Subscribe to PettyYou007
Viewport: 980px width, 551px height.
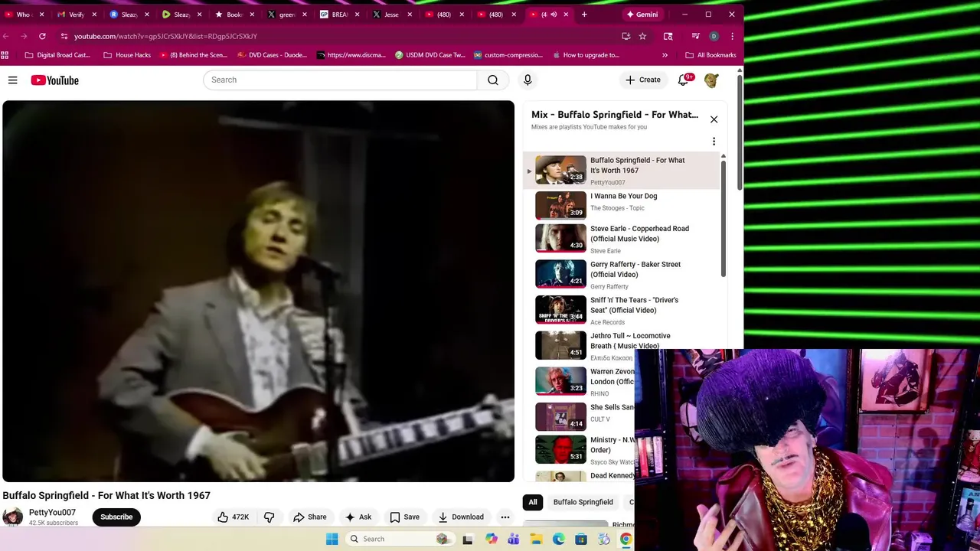pyautogui.click(x=116, y=517)
